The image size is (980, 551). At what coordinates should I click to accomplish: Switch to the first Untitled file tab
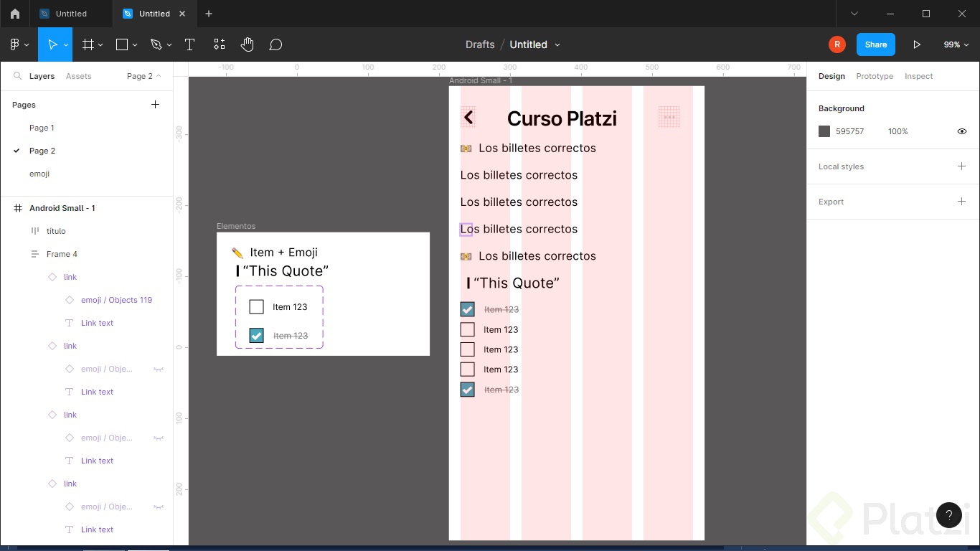click(x=71, y=14)
